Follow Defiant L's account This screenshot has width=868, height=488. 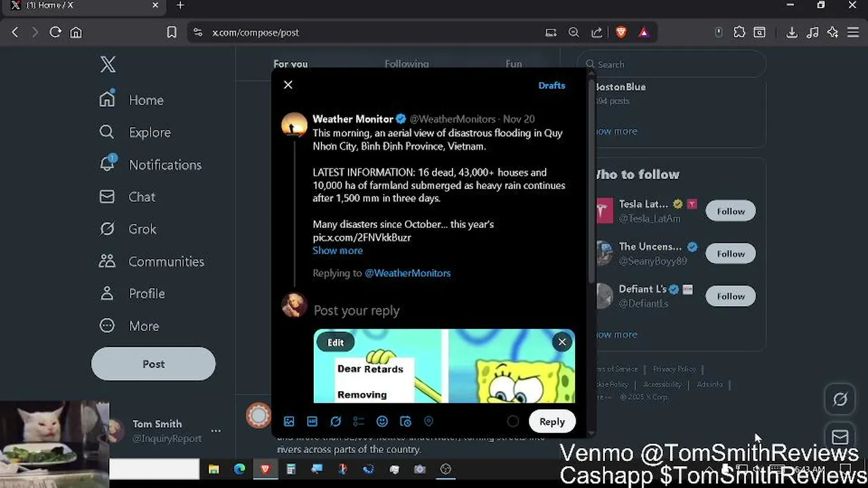pos(730,296)
